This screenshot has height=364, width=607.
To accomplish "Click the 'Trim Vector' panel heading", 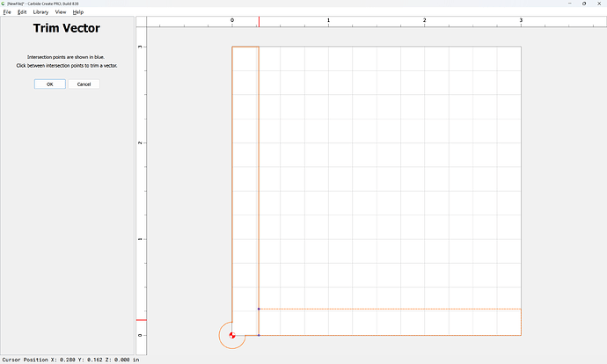I will click(x=67, y=28).
